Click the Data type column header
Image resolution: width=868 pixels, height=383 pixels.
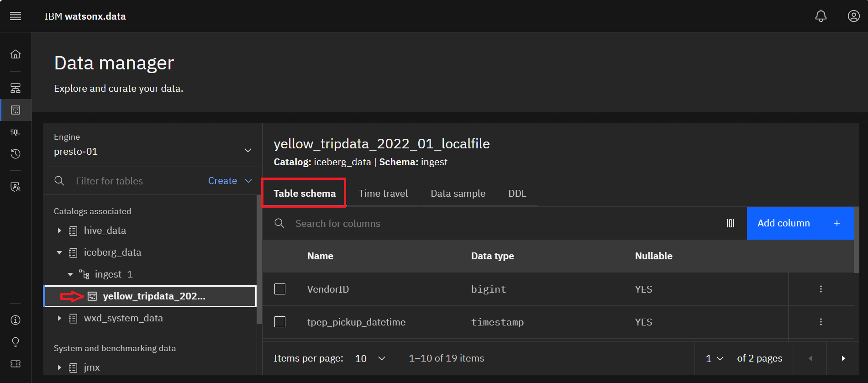[492, 256]
